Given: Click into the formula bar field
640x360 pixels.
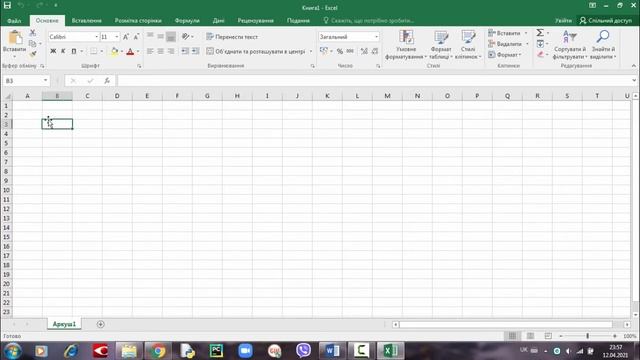Looking at the screenshot, I should [373, 81].
